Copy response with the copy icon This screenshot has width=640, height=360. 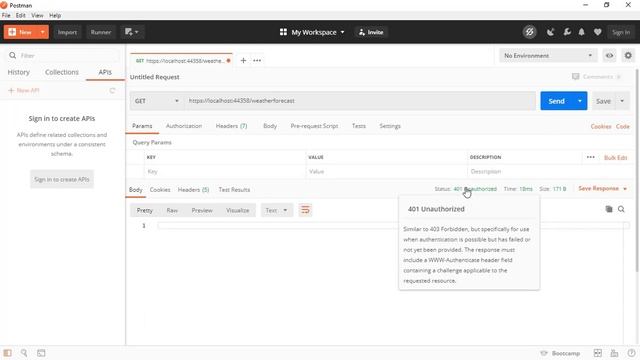point(609,209)
